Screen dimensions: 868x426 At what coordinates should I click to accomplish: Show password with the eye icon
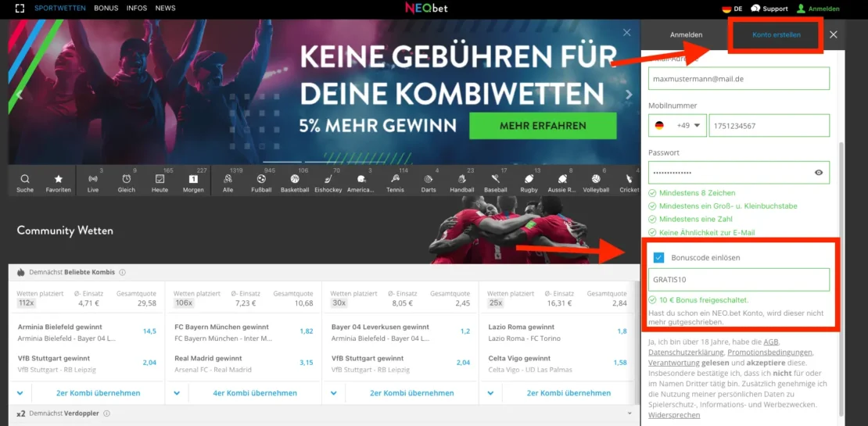(x=819, y=173)
